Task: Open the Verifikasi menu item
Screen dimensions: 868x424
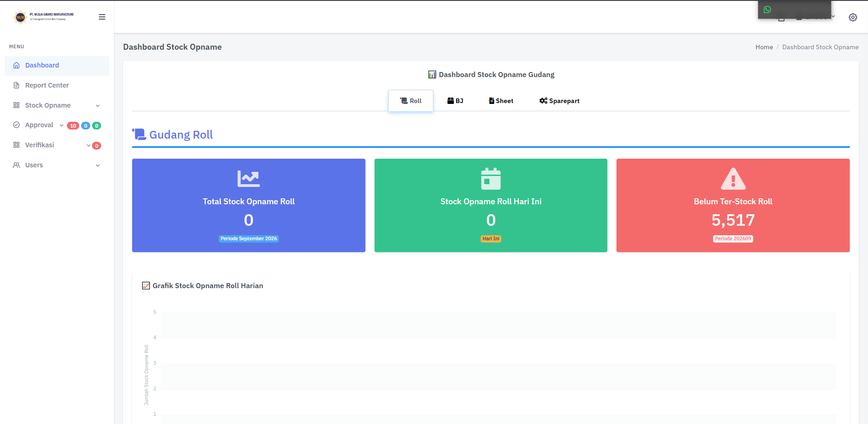Action: click(x=57, y=145)
